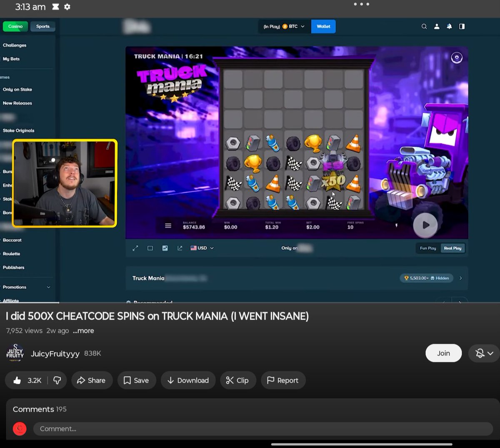Open Publishers in the sidebar
The height and width of the screenshot is (448, 500).
point(13,268)
